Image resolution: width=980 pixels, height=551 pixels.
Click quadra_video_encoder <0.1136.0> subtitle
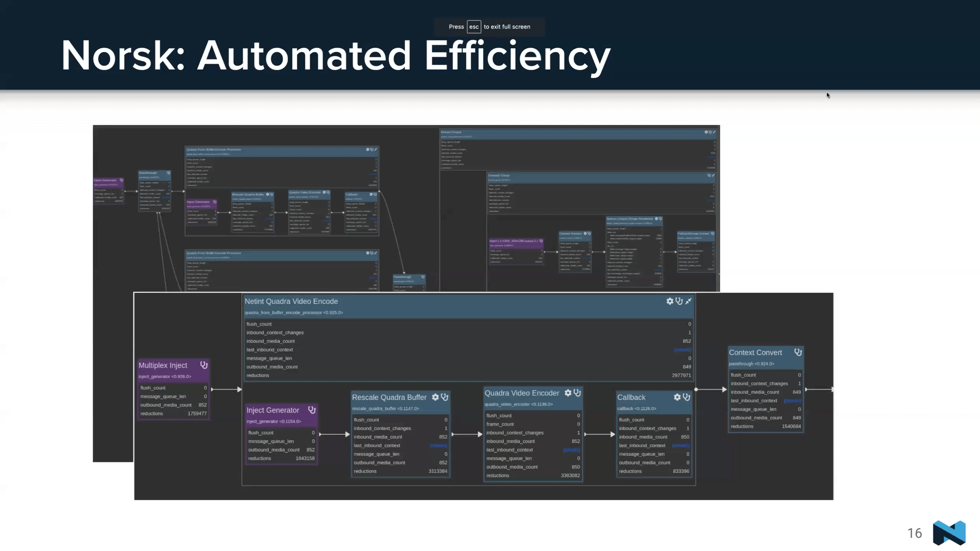(x=519, y=404)
